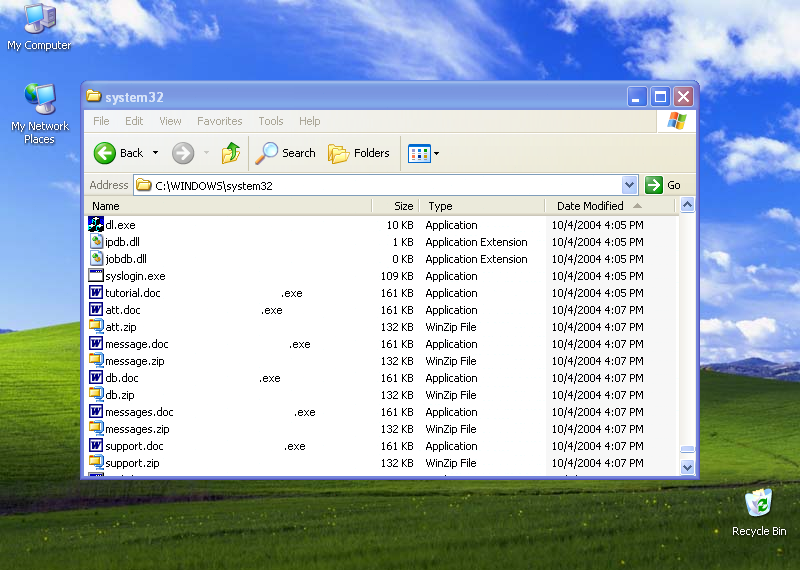Screen dimensions: 800x570
Task: Go up one folder level icon
Action: click(x=231, y=153)
